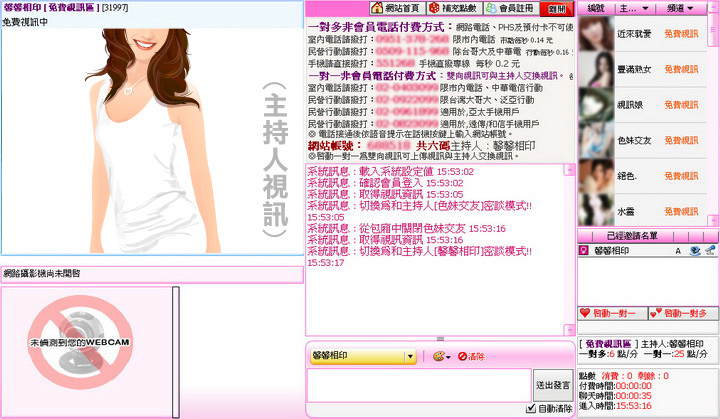
Task: Click the chat message input box
Action: 418,384
